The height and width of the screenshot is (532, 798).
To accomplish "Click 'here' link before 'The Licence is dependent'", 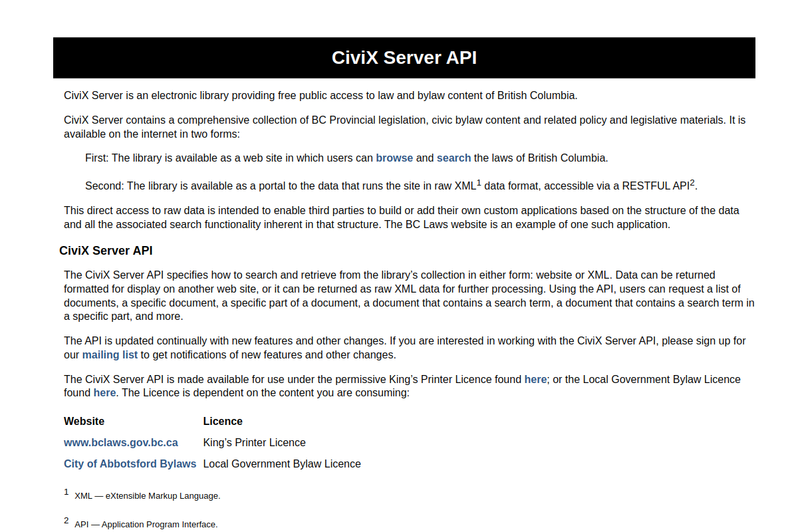I will [104, 393].
